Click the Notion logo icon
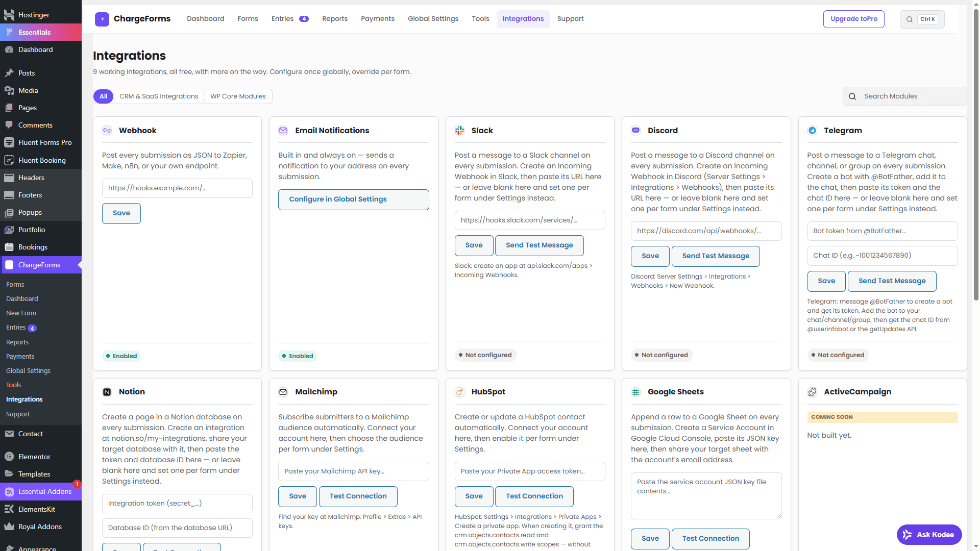The height and width of the screenshot is (551, 980). pyautogui.click(x=107, y=392)
